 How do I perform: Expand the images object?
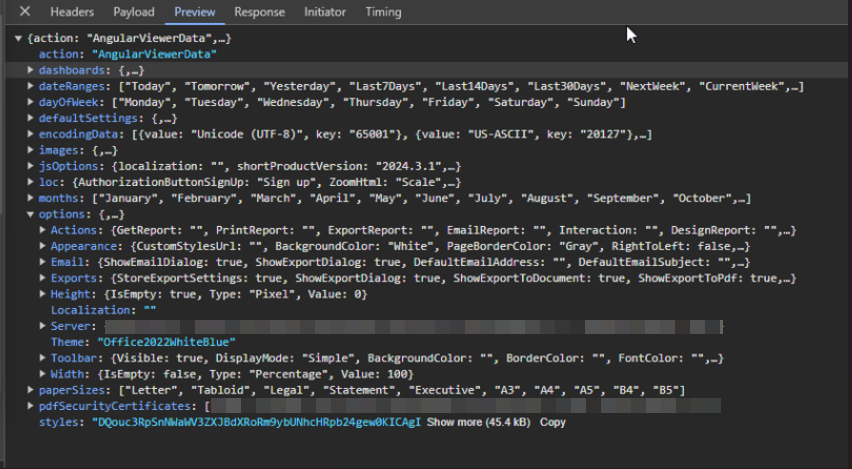tap(30, 150)
